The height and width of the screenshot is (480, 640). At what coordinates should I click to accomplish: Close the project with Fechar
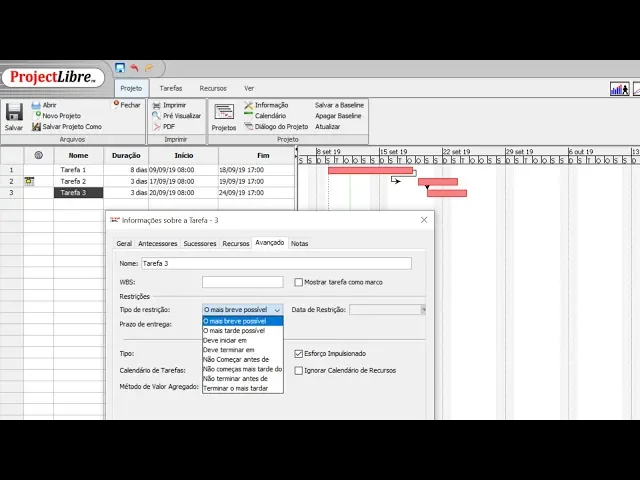click(x=127, y=105)
